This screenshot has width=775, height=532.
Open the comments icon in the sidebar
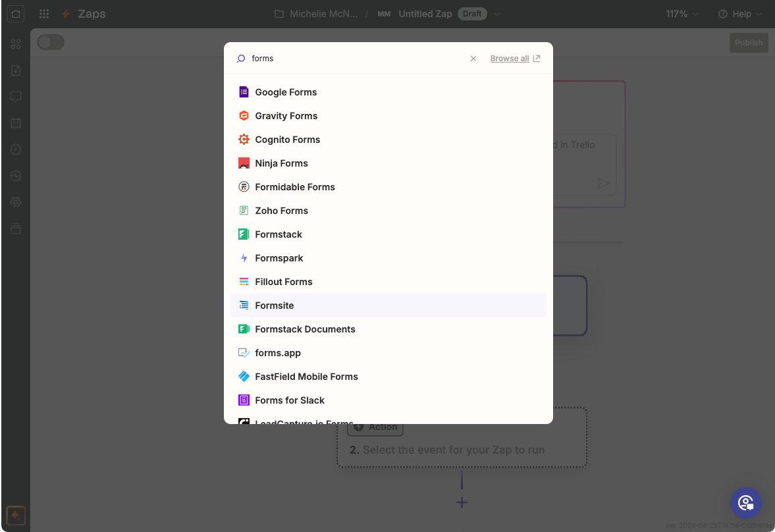pos(16,96)
